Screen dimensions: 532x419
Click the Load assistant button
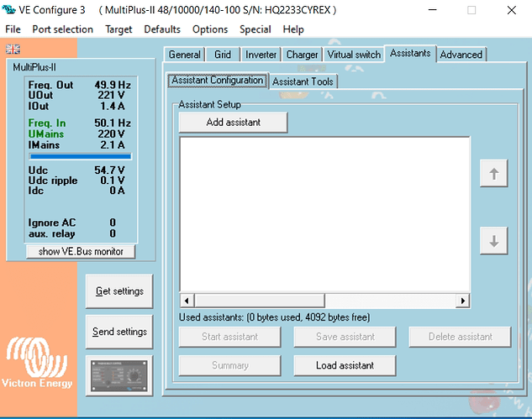(x=345, y=365)
